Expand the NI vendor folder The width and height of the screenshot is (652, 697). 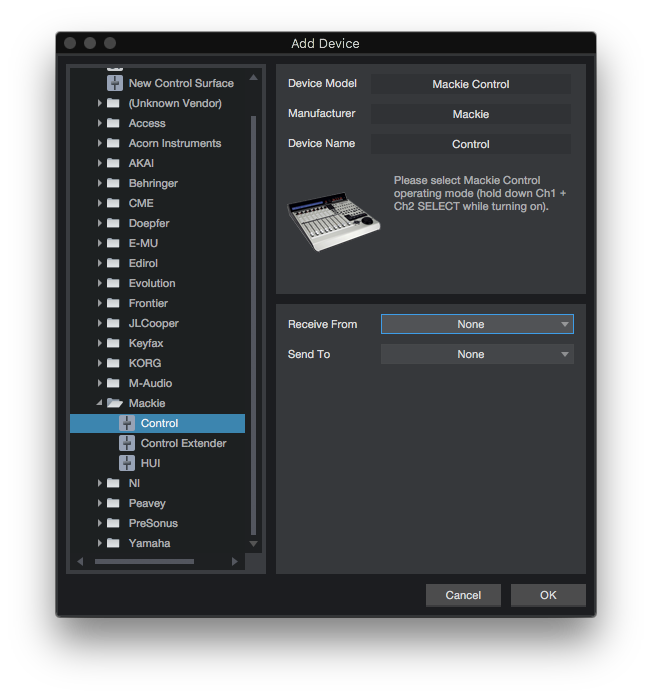coord(100,483)
